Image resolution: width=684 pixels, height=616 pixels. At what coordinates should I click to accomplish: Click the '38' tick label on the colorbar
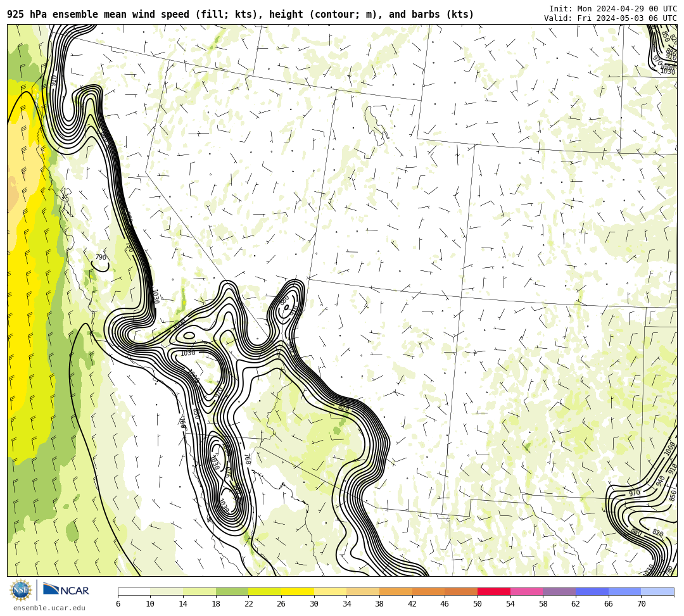[379, 604]
